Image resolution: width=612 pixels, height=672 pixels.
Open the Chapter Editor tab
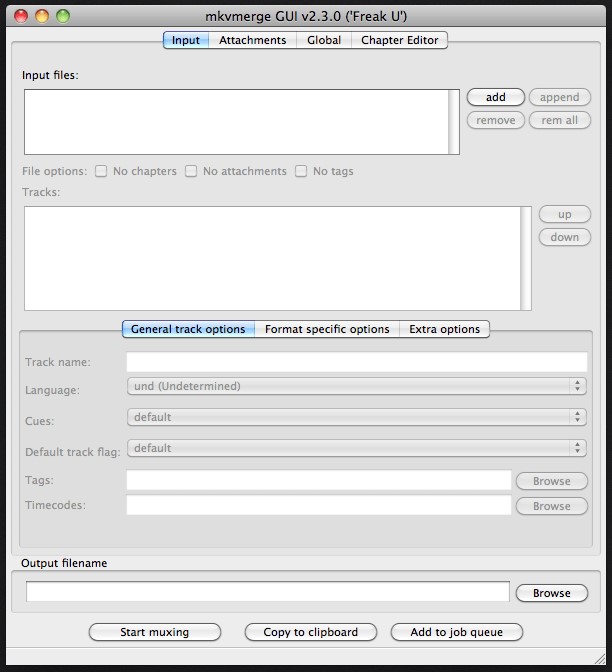[399, 40]
